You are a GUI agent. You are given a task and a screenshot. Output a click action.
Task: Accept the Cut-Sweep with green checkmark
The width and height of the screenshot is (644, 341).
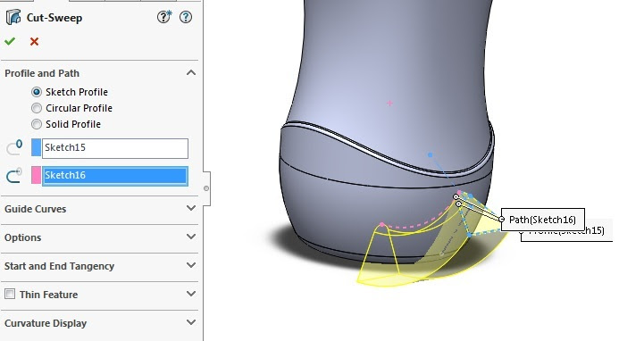coord(10,41)
